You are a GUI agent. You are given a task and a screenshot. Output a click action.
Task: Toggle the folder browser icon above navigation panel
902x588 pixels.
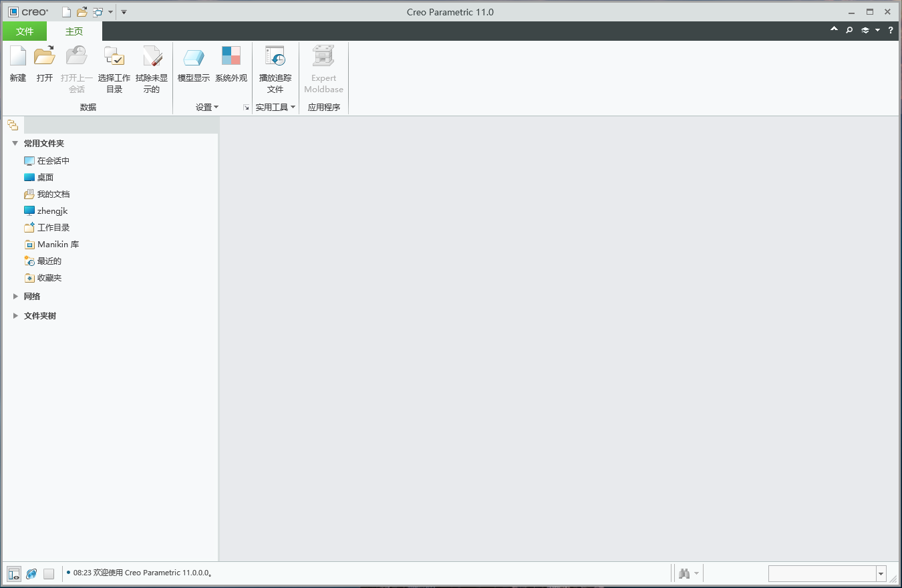(13, 124)
